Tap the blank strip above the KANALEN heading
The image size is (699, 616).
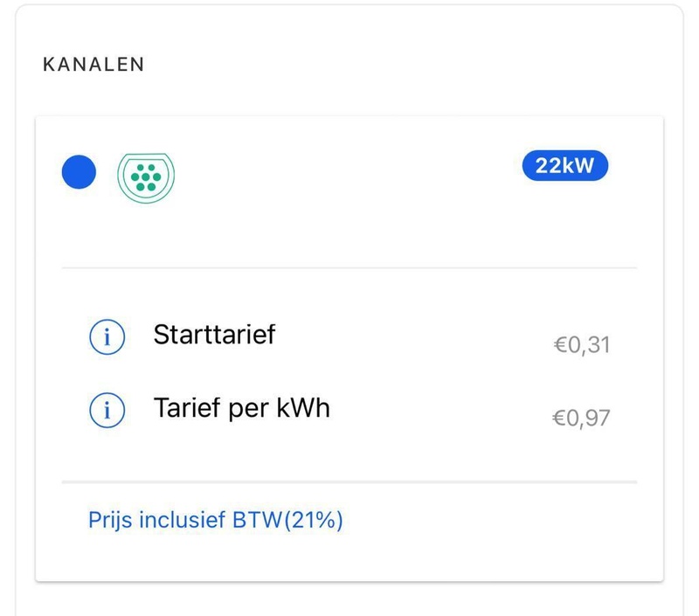click(349, 26)
